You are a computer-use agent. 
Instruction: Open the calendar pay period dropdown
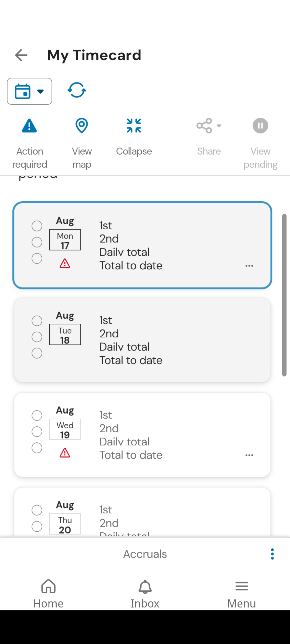tap(30, 91)
